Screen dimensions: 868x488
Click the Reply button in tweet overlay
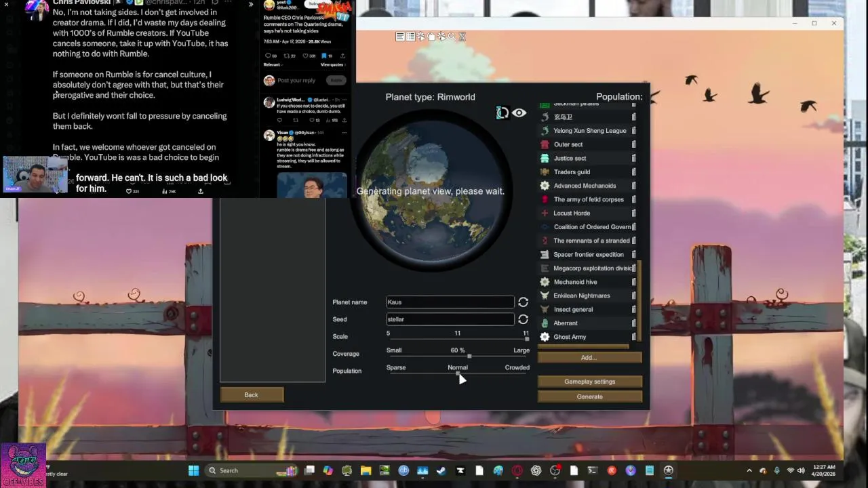point(336,81)
